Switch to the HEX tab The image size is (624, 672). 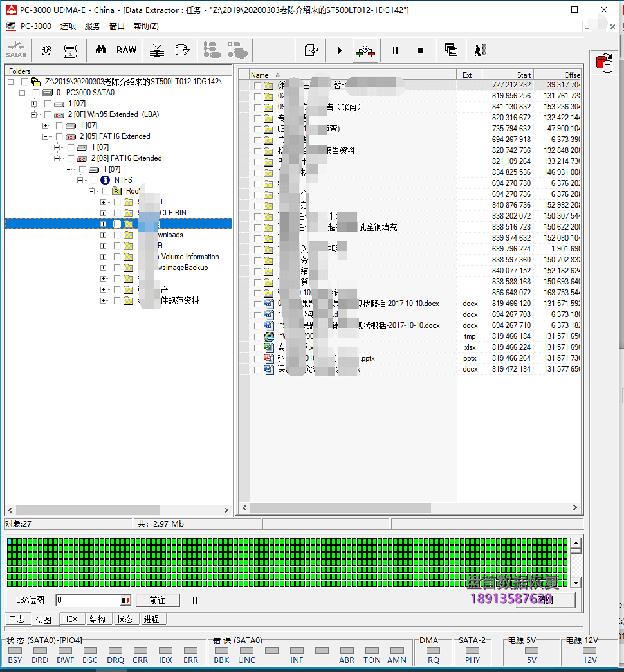(70, 619)
